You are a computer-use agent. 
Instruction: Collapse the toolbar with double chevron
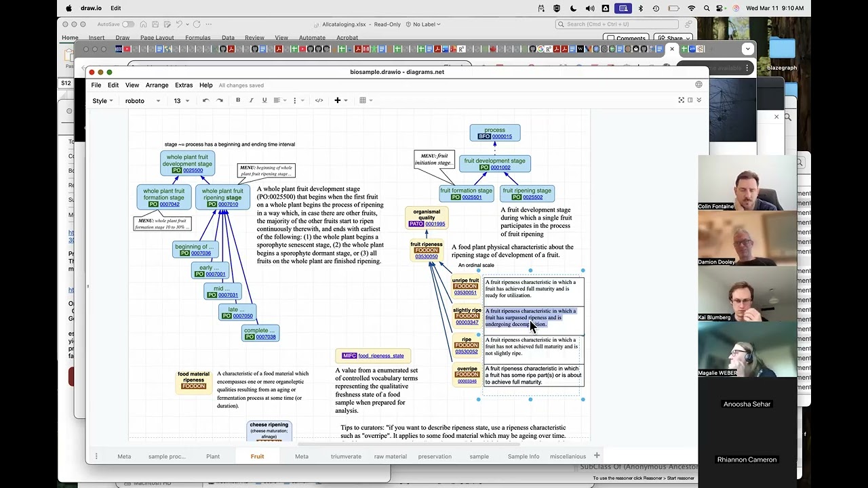(699, 100)
